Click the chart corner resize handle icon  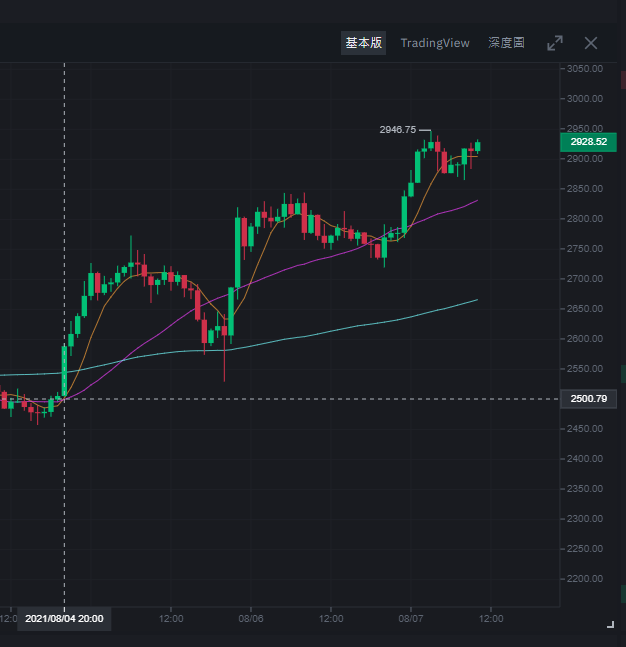tap(611, 625)
